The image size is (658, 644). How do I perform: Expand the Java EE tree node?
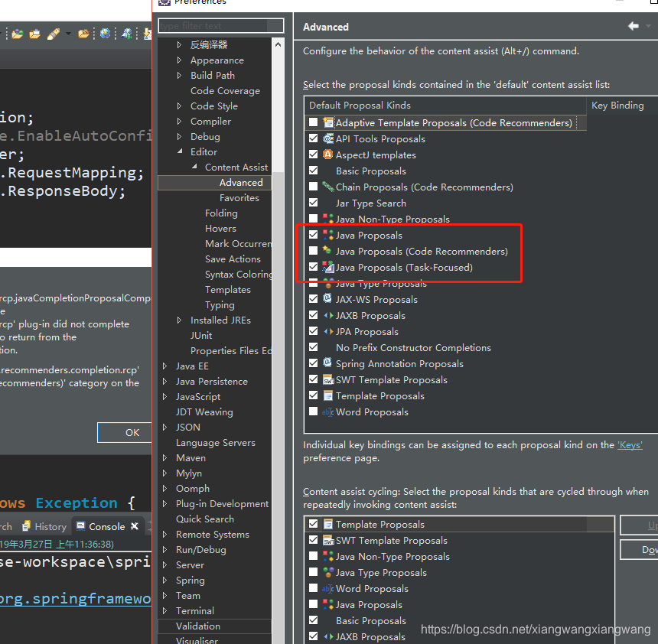point(166,366)
